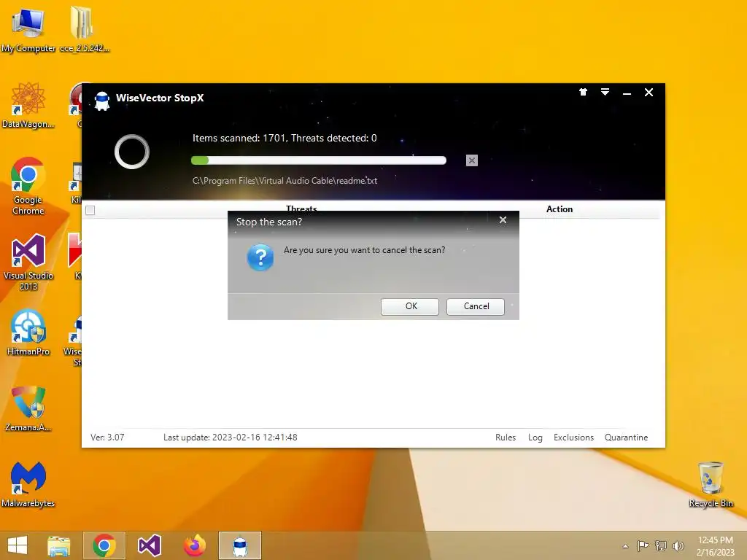Image resolution: width=747 pixels, height=560 pixels.
Task: Open HitmanPro desktop shortcut
Action: [x=28, y=332]
